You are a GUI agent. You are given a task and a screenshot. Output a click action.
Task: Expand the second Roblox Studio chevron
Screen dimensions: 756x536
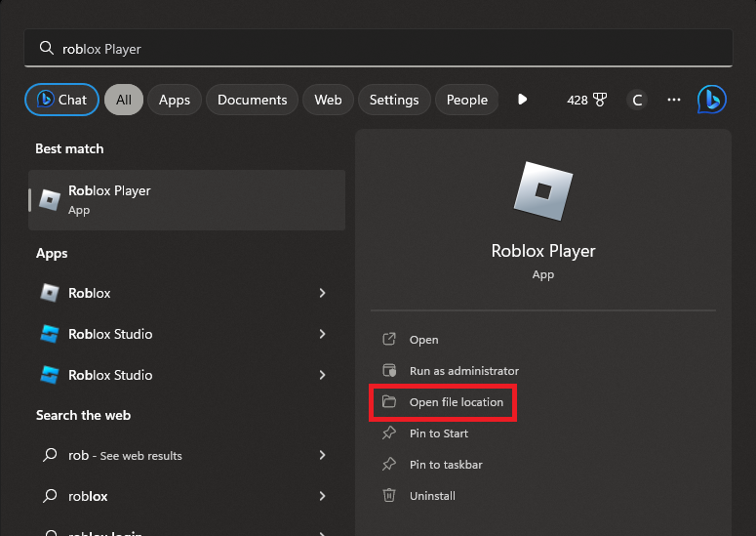(322, 375)
